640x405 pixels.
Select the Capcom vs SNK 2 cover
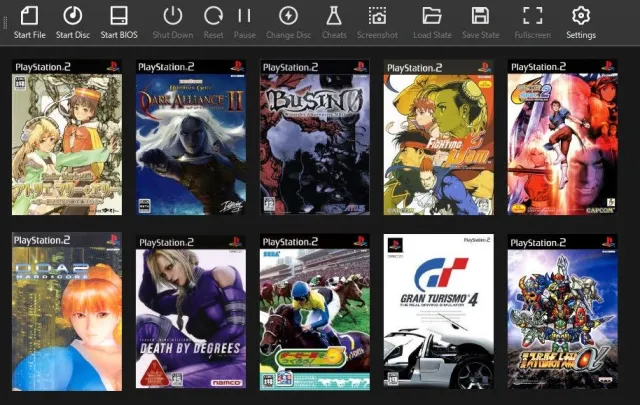pos(562,138)
